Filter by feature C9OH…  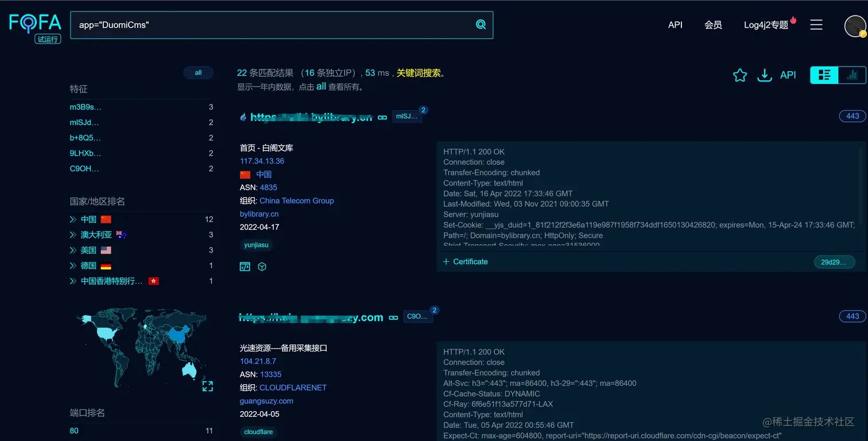(84, 169)
